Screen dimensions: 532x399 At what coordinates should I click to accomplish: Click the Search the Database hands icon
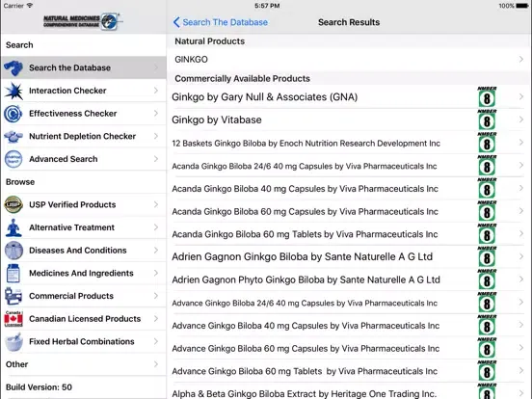(x=13, y=67)
